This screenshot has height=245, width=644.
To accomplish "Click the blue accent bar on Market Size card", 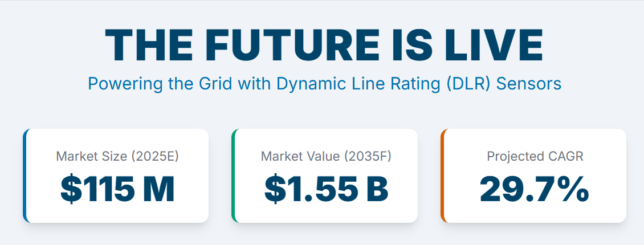I will pos(25,175).
